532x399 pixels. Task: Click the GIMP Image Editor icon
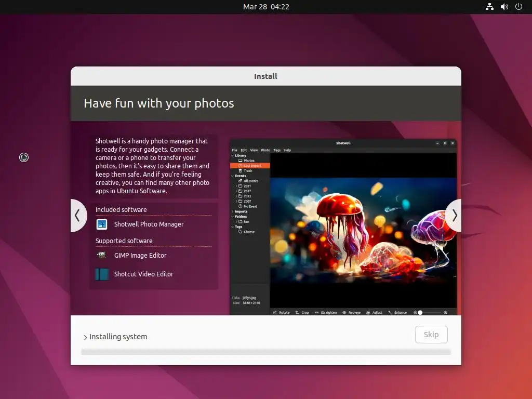pos(102,255)
